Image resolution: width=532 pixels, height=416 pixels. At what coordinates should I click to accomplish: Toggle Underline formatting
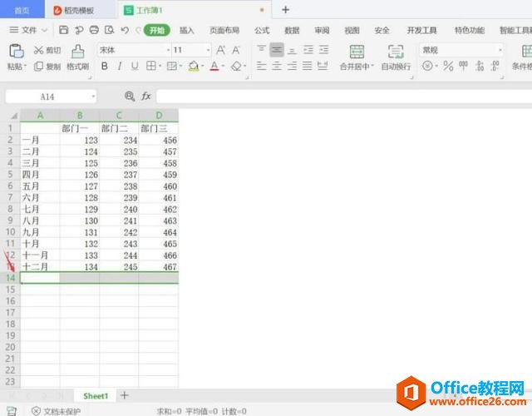(135, 66)
